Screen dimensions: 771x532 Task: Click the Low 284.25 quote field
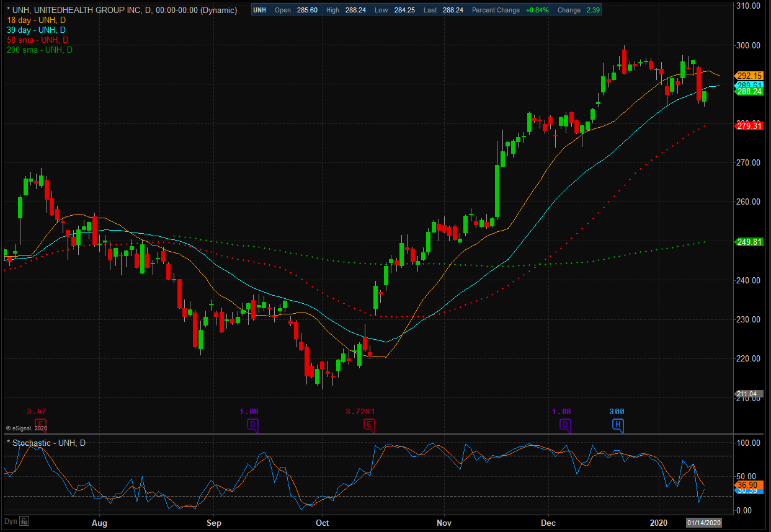(x=394, y=11)
